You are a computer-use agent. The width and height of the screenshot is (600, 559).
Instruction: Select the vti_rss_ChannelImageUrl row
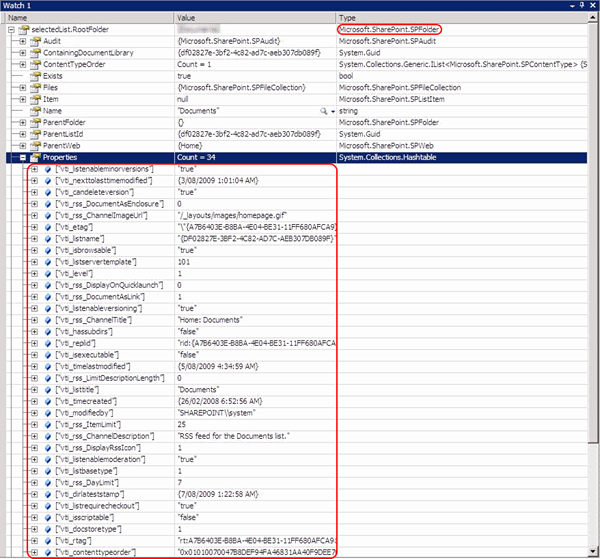tap(297, 215)
